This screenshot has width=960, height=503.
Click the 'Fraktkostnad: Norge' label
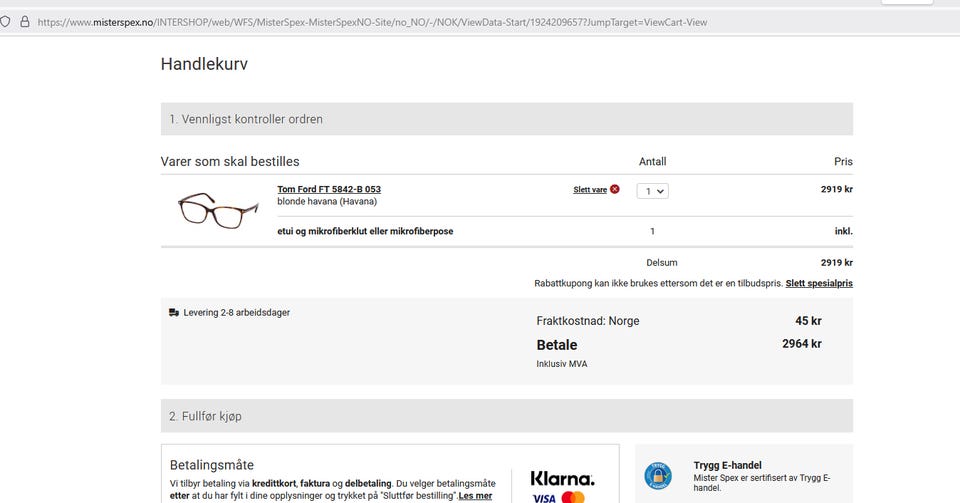click(588, 321)
